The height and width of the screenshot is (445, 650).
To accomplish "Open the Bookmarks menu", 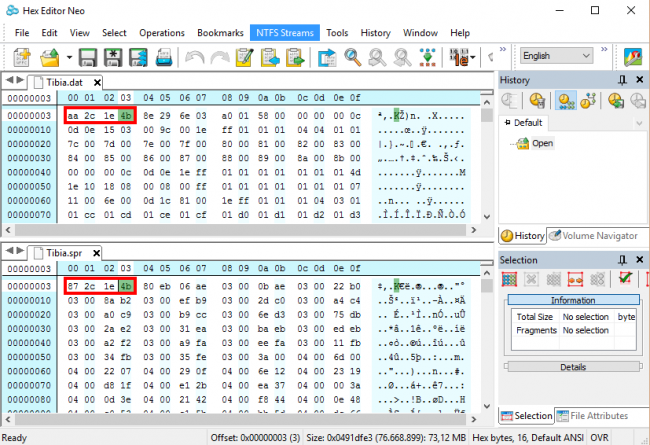I will [x=220, y=33].
